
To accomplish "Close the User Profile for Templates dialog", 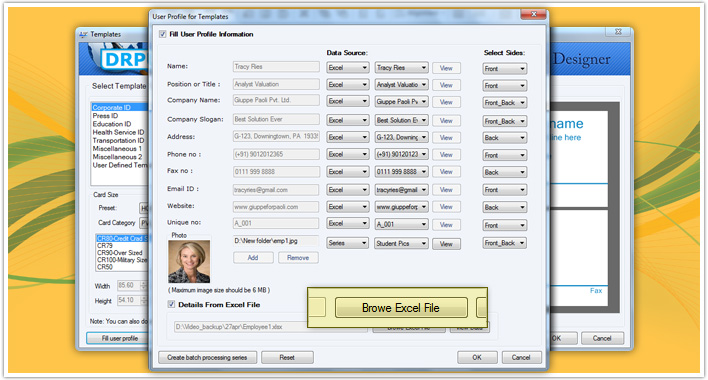I will coord(533,14).
